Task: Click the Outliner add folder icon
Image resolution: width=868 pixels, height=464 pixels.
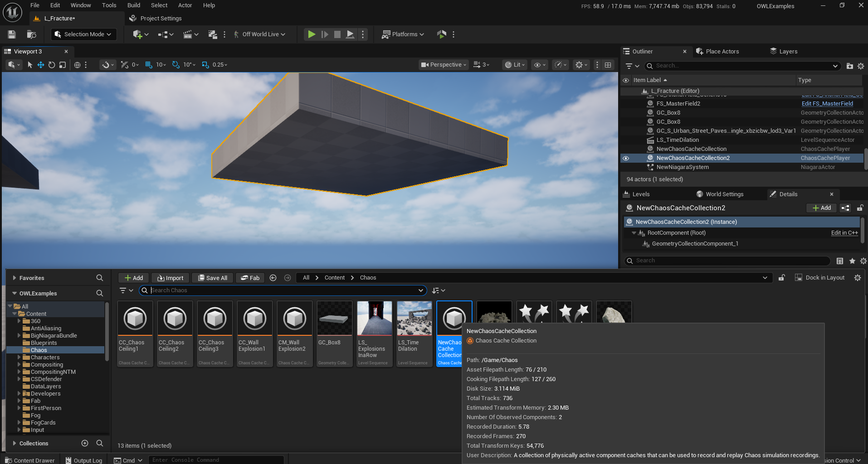Action: [849, 66]
